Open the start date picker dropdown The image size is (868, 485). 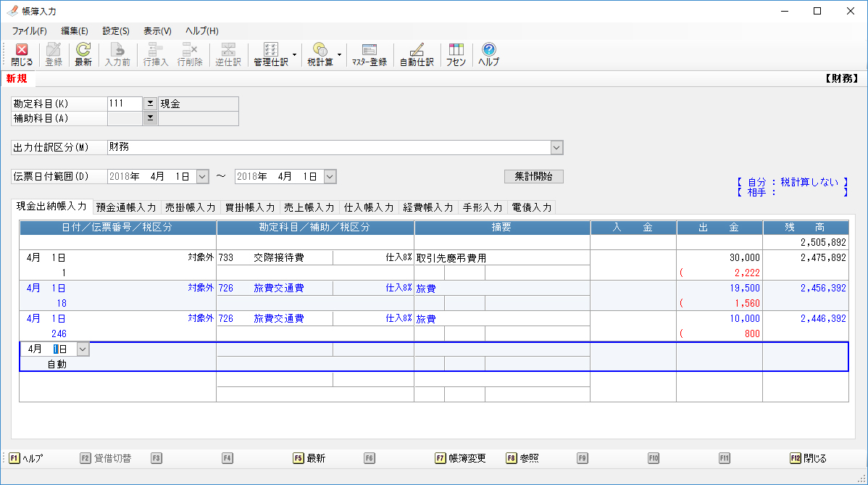tap(203, 177)
